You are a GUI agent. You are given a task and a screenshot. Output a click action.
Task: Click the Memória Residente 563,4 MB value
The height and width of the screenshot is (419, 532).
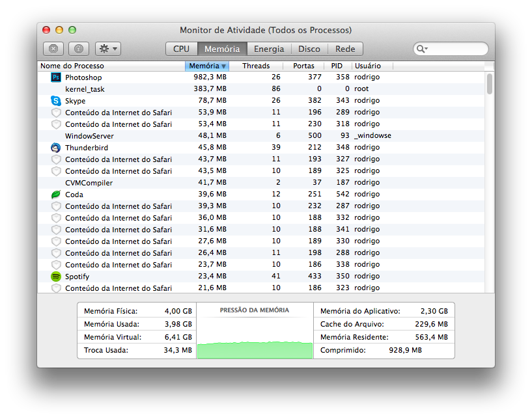pos(431,337)
